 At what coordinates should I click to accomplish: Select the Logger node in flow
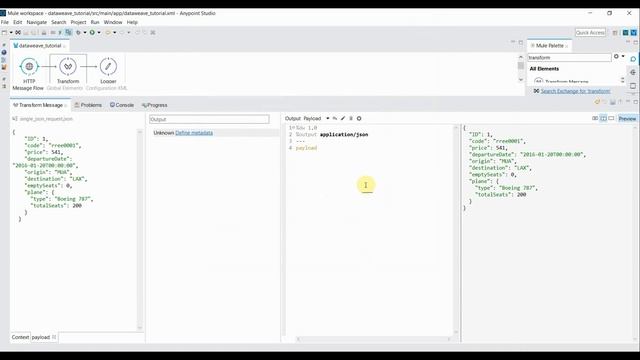108,66
